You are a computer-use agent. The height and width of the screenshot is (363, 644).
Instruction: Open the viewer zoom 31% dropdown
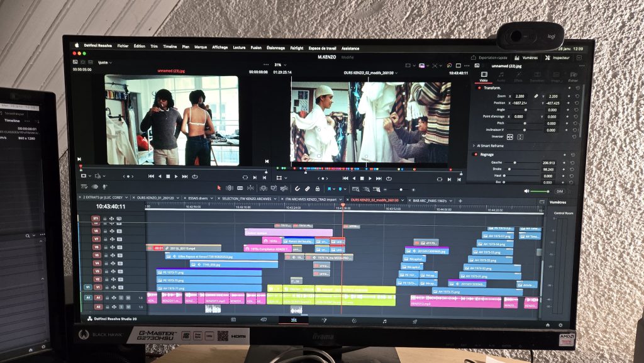(x=279, y=65)
